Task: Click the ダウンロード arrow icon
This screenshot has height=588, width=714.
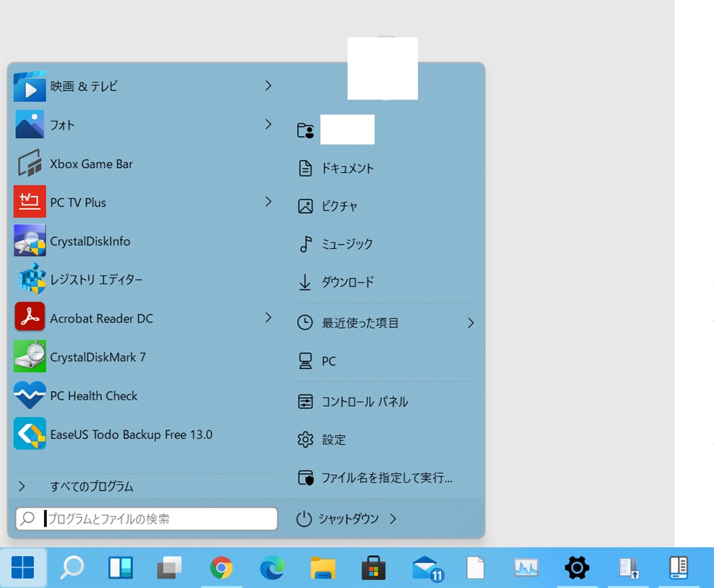Action: coord(305,282)
